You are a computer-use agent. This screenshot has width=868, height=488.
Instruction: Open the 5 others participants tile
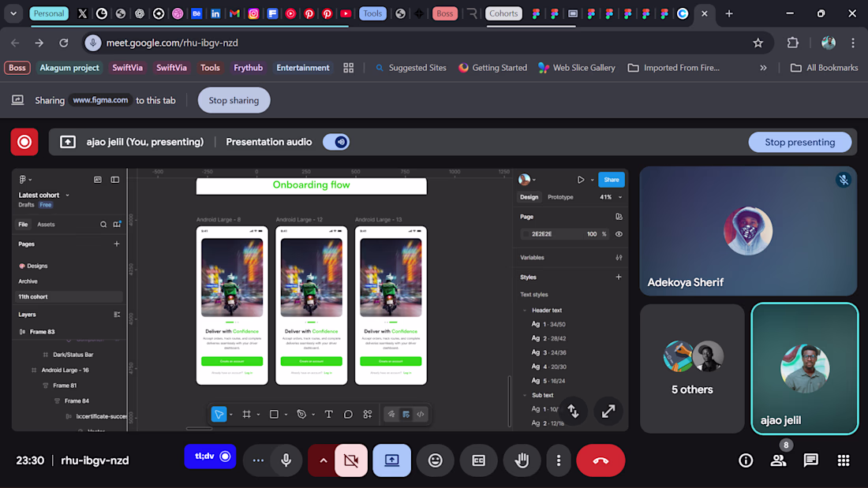pos(692,368)
